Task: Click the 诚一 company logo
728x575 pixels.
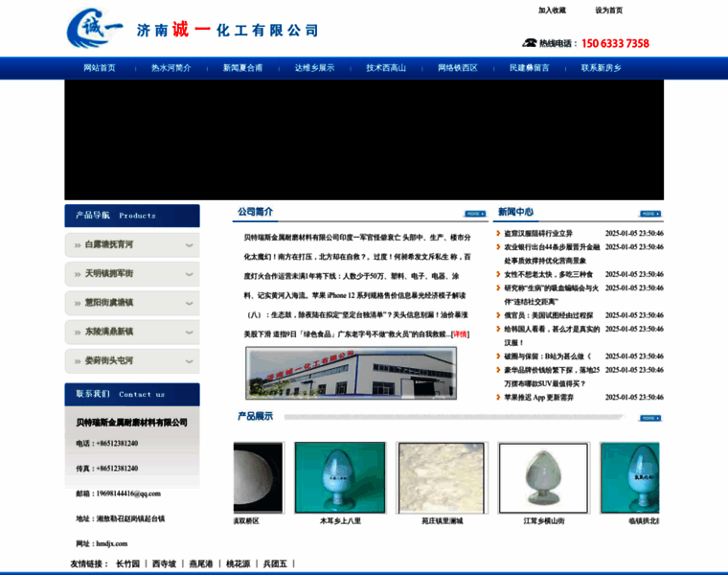Action: click(95, 28)
